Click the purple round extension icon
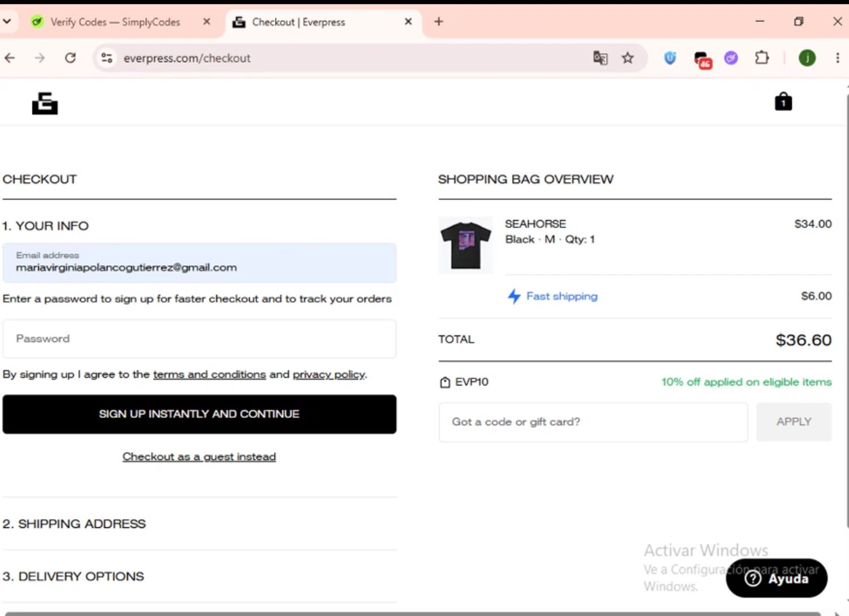This screenshot has width=849, height=616. point(731,58)
